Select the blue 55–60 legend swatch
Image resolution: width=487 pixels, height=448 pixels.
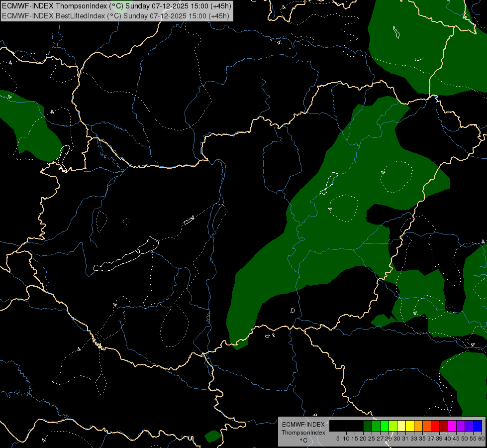point(478,426)
